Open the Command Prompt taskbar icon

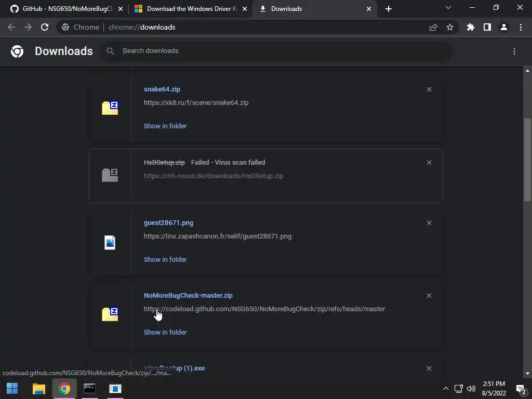[89, 389]
